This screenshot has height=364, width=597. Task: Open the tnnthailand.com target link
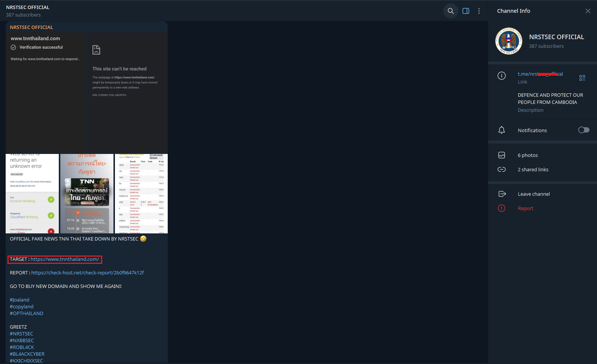tap(65, 259)
